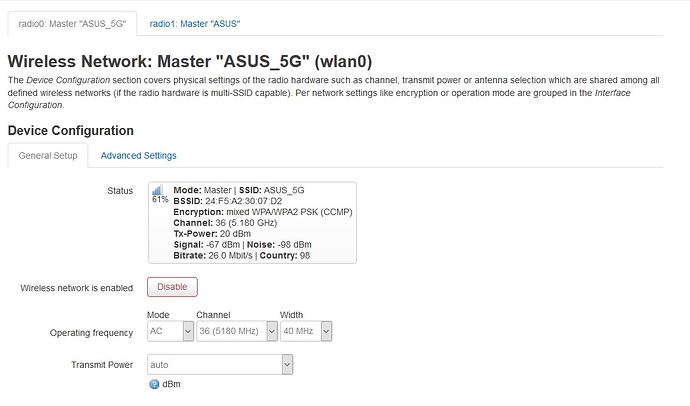Click the blue help icon beside dBm
690x406 pixels.
(154, 384)
